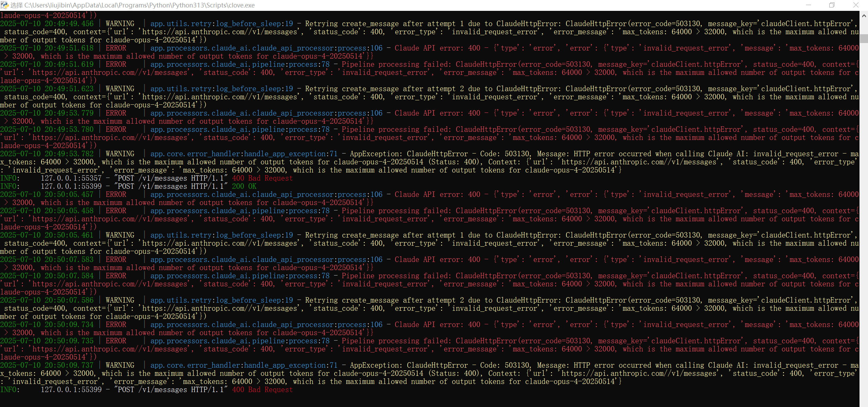
Task: Click the timestamp 2025-07-10 20:49:49.456
Action: [47, 24]
